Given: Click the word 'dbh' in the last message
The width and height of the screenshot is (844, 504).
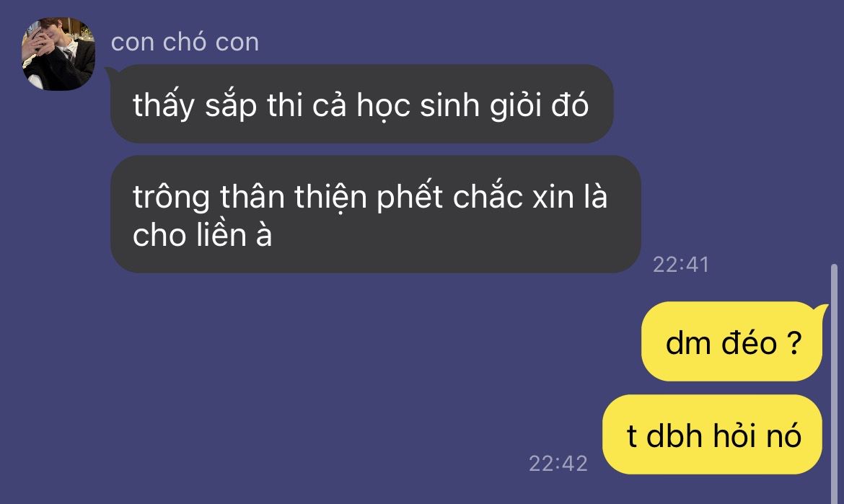Looking at the screenshot, I should click(x=674, y=436).
